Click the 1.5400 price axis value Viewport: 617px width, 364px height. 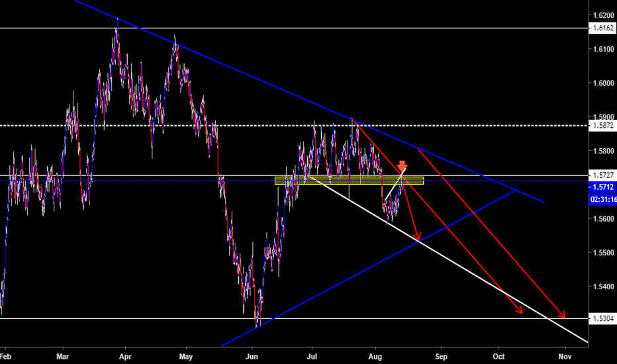(603, 286)
